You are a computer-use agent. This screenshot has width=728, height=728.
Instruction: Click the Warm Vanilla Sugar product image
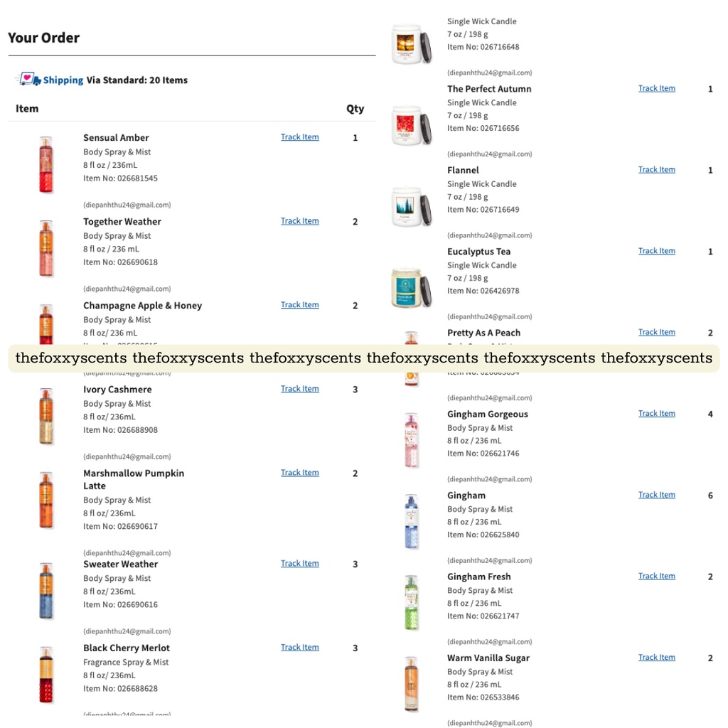pos(411,682)
